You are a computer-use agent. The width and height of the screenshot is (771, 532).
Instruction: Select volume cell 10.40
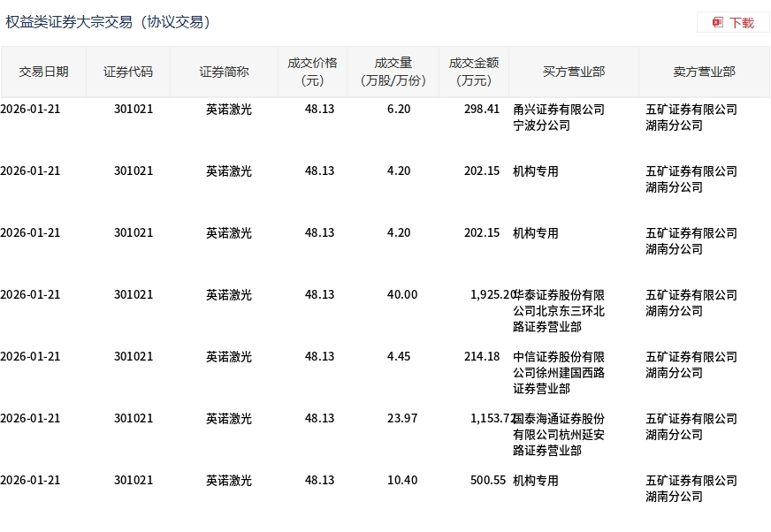[401, 481]
